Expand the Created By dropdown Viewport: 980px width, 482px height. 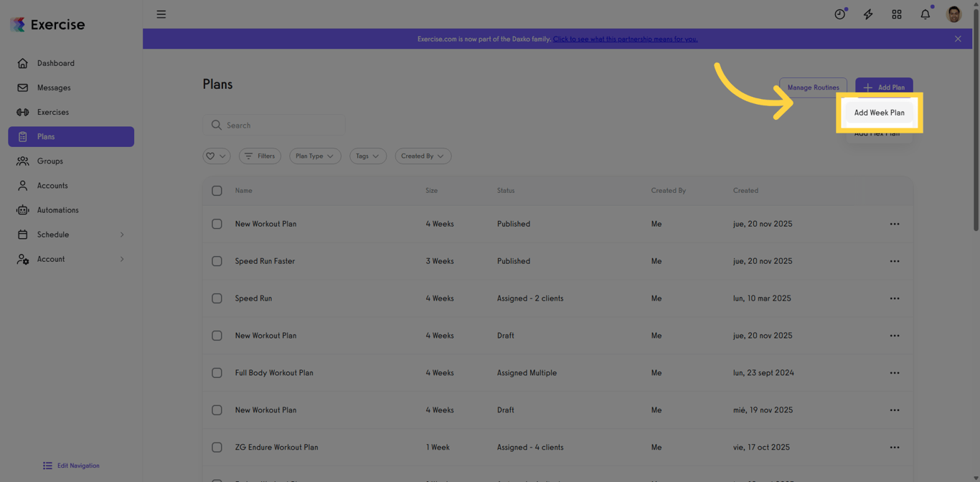(x=423, y=156)
